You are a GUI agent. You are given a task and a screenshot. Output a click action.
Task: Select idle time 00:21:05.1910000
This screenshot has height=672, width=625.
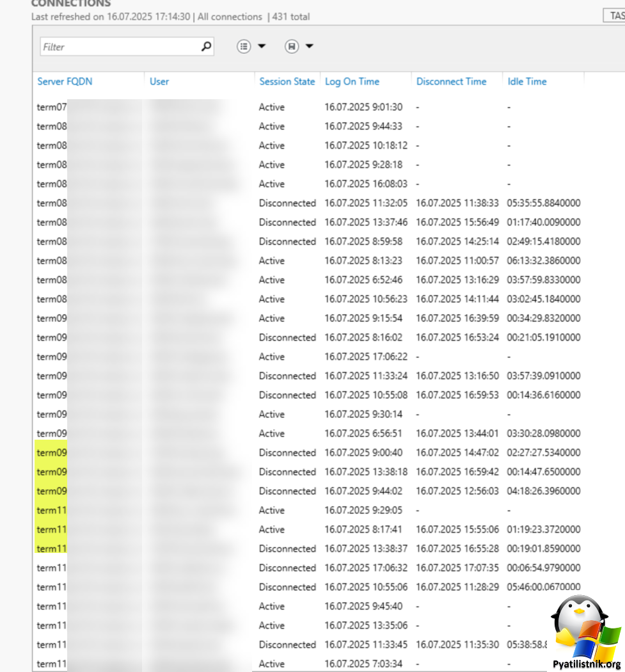coord(544,338)
